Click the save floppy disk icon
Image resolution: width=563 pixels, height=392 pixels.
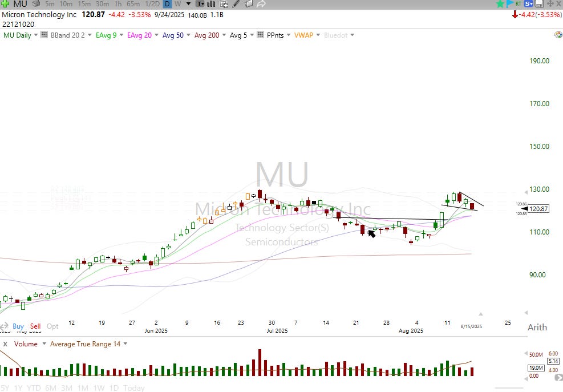(x=539, y=4)
